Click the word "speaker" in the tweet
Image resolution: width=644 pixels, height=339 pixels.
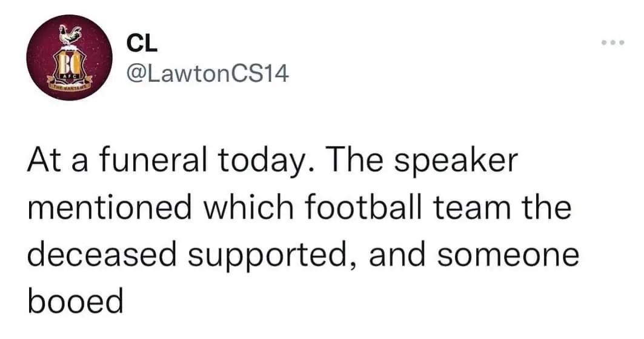pyautogui.click(x=456, y=163)
